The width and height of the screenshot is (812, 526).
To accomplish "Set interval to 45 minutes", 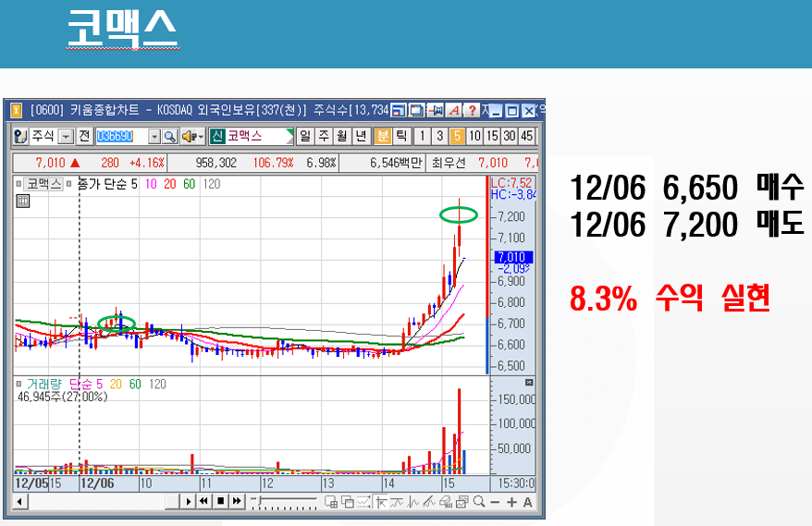I will coord(526,137).
